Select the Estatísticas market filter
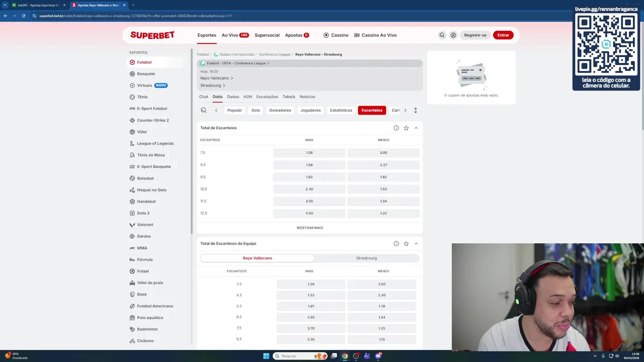Image resolution: width=644 pixels, height=362 pixels. tap(341, 110)
